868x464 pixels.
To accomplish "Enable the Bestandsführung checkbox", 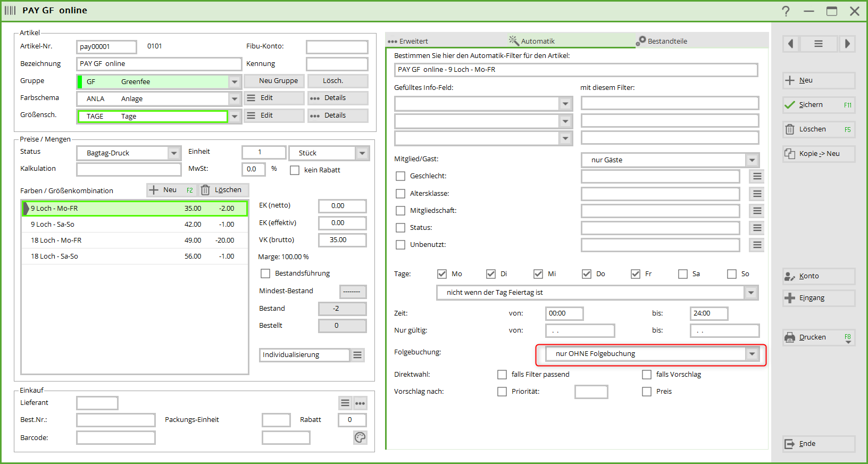I will pos(265,274).
